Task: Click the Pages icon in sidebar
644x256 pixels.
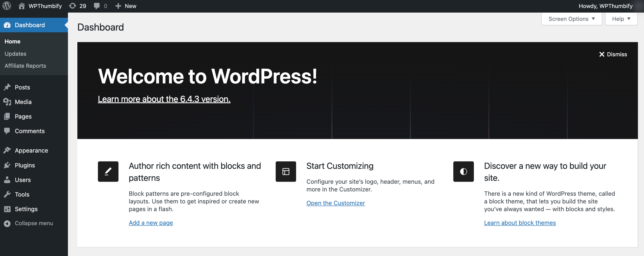Action: [x=7, y=116]
